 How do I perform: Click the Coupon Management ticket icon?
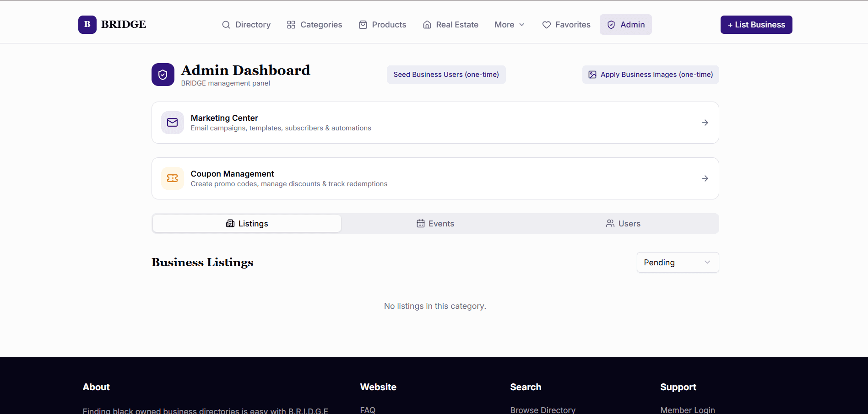point(173,178)
